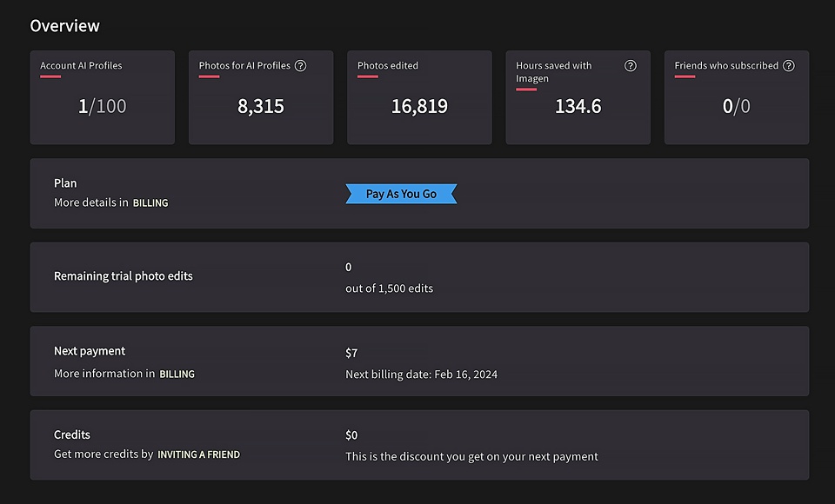This screenshot has height=504, width=835.
Task: Select the Friends who subscribed label
Action: click(726, 65)
